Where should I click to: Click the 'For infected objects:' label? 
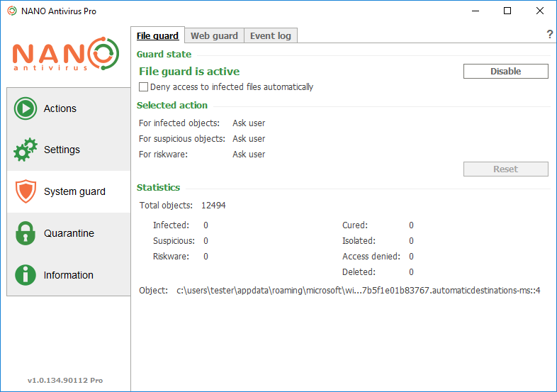tap(179, 123)
